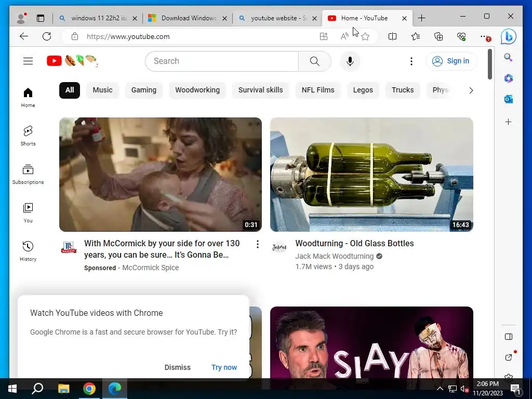Open Microsoft 365 in the Edge sidebar
Viewport: 532px width, 399px height.
508,78
